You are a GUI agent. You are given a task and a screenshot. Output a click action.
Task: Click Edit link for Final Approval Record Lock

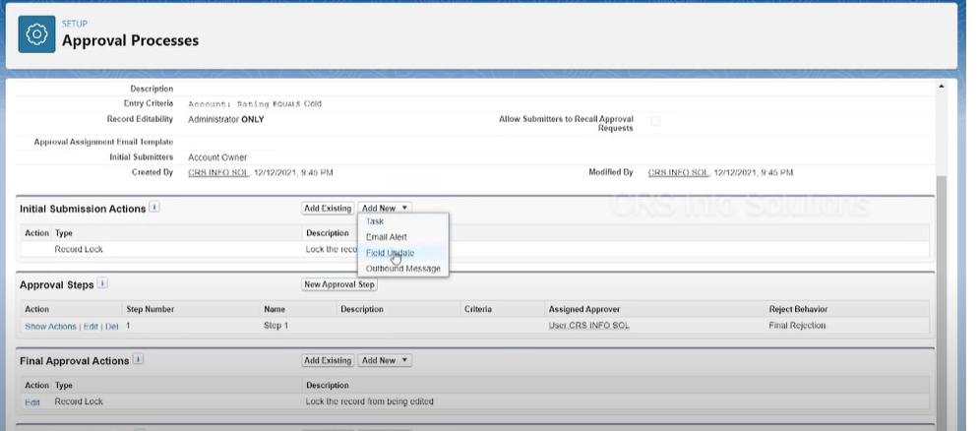click(32, 401)
